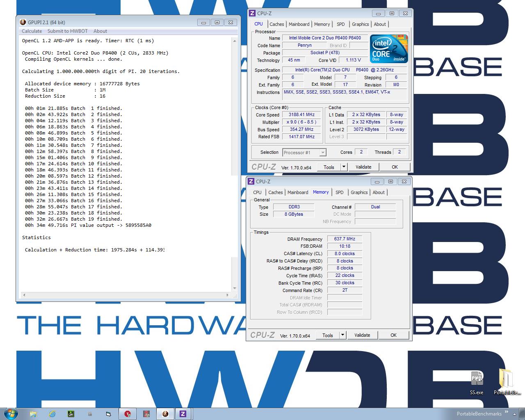Click GPUPI horizontal scrollbar left arrow
The width and height of the screenshot is (525, 420).
24,295
